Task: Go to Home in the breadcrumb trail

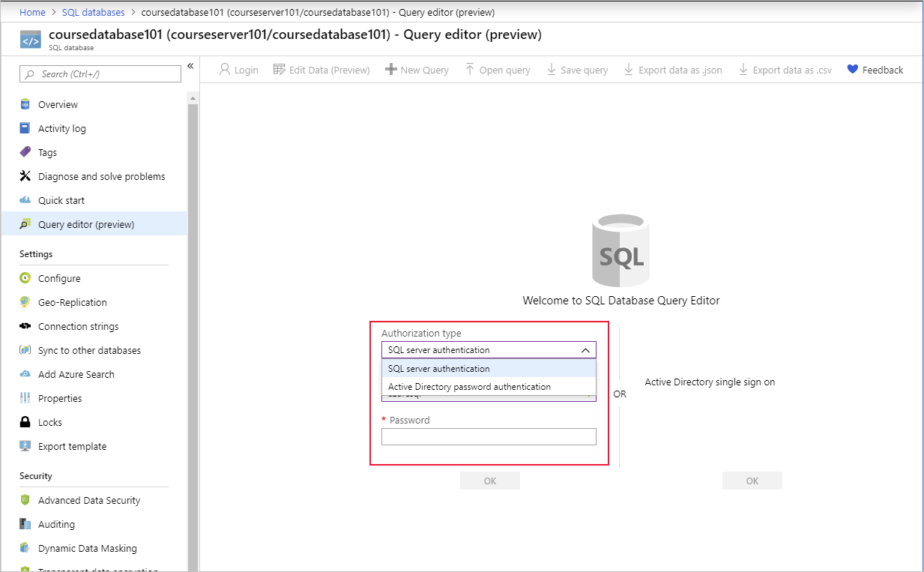Action: [32, 12]
